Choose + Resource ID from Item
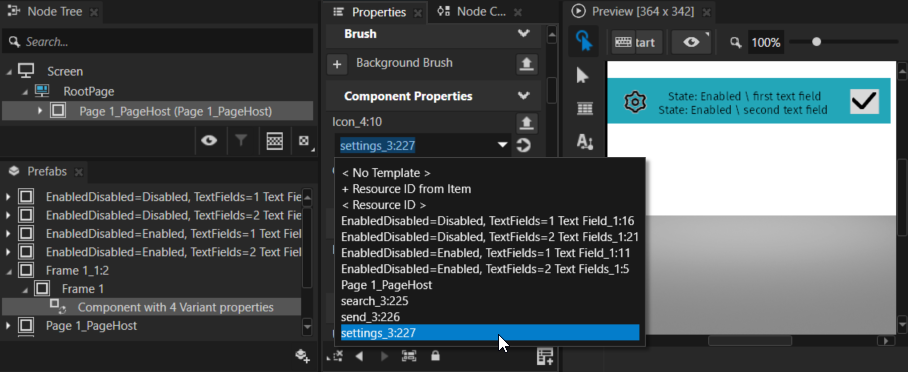The height and width of the screenshot is (372, 908). 406,189
